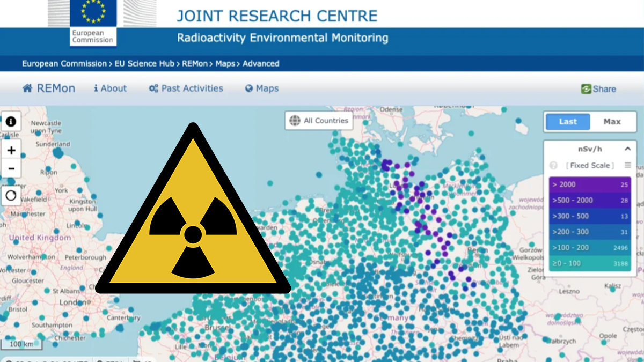Open the Maps menu item
Screen dimensions: 644x362
[x=261, y=88]
